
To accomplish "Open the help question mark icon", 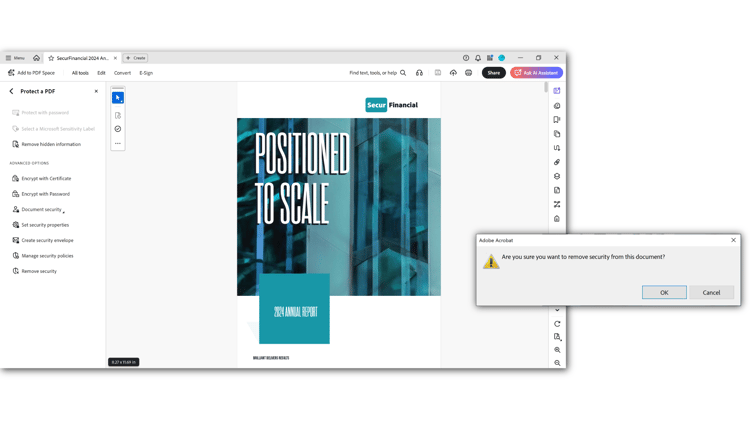I will 466,58.
